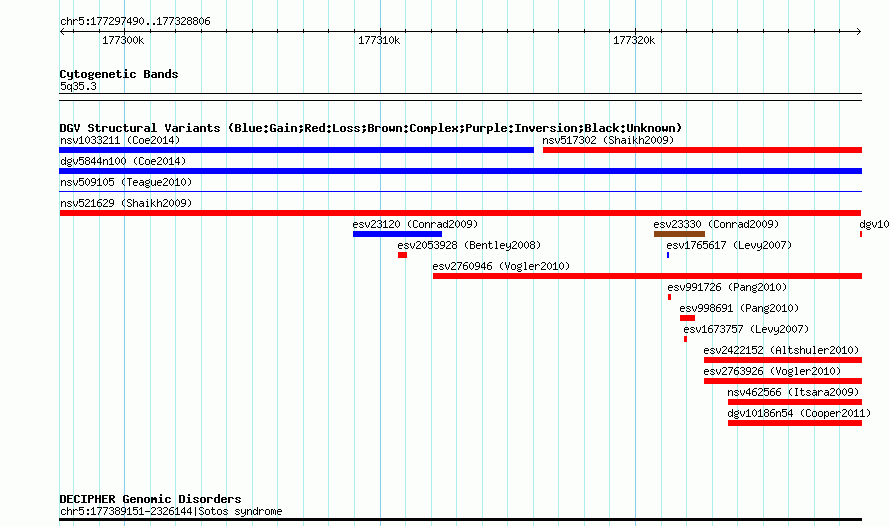Click the 5q35.3 cytogenetic band bar
This screenshot has width=890, height=526.
[x=460, y=97]
